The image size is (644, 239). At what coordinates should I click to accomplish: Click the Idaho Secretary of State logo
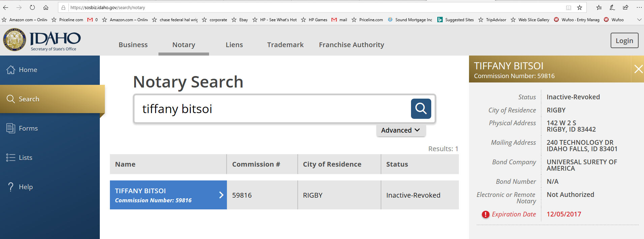click(x=42, y=40)
